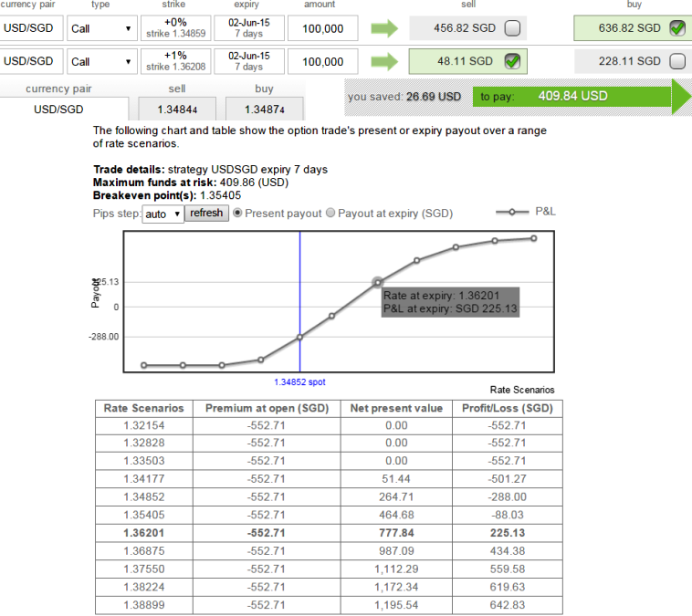Screen dimensions: 692x616
Task: Click Breakeven point(s) 1.35405 text
Action: coord(167,195)
